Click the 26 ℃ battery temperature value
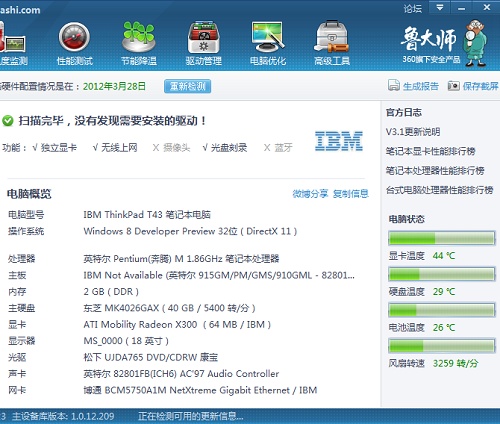Image resolution: width=500 pixels, height=424 pixels. (444, 327)
